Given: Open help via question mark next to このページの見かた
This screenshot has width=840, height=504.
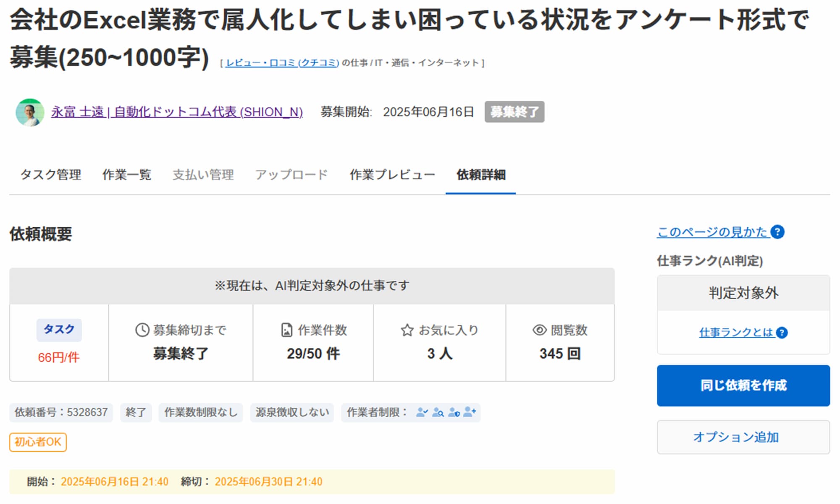Looking at the screenshot, I should click(x=778, y=232).
